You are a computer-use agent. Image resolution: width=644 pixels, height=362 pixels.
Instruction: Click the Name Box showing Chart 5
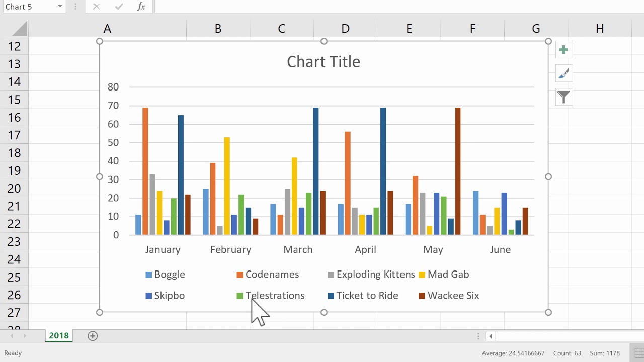28,7
